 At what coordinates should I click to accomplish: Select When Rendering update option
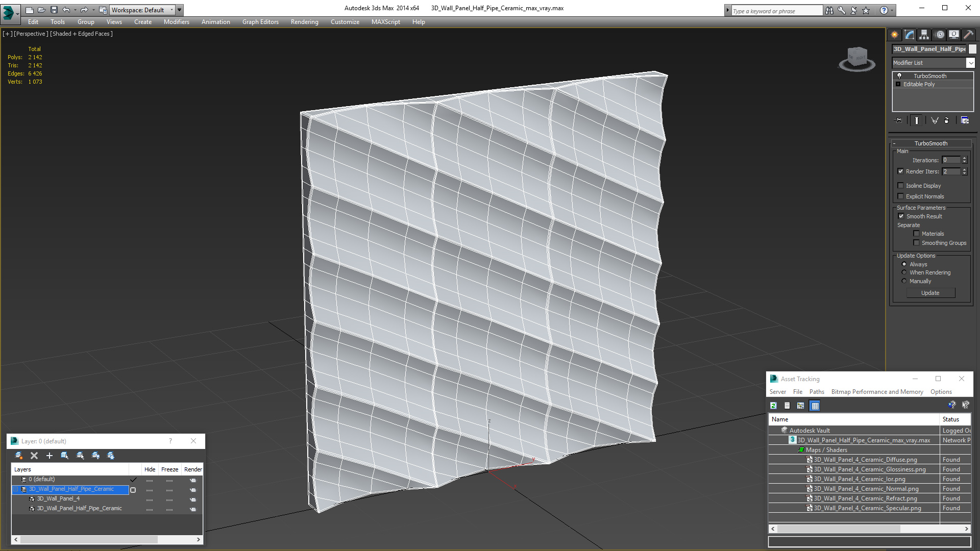tap(904, 272)
